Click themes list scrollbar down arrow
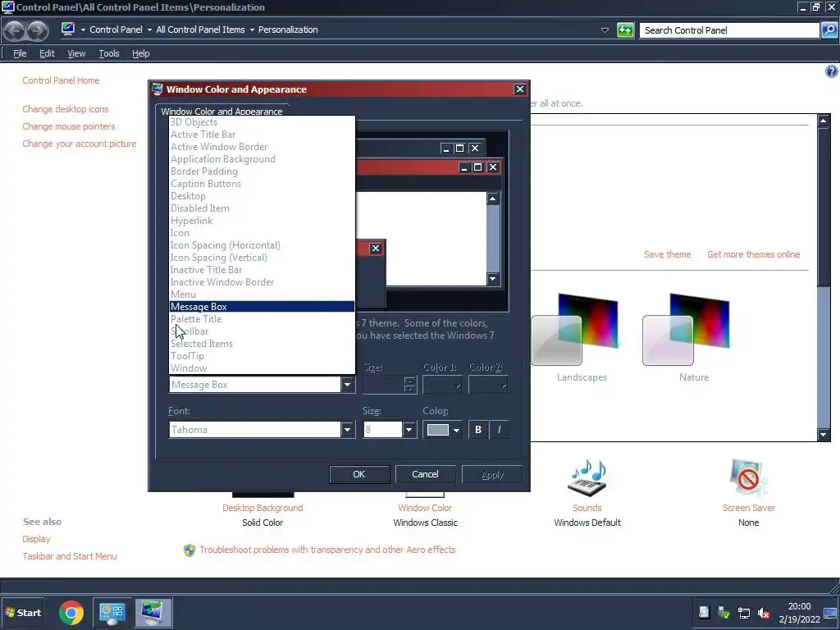Image resolution: width=840 pixels, height=630 pixels. click(x=824, y=435)
